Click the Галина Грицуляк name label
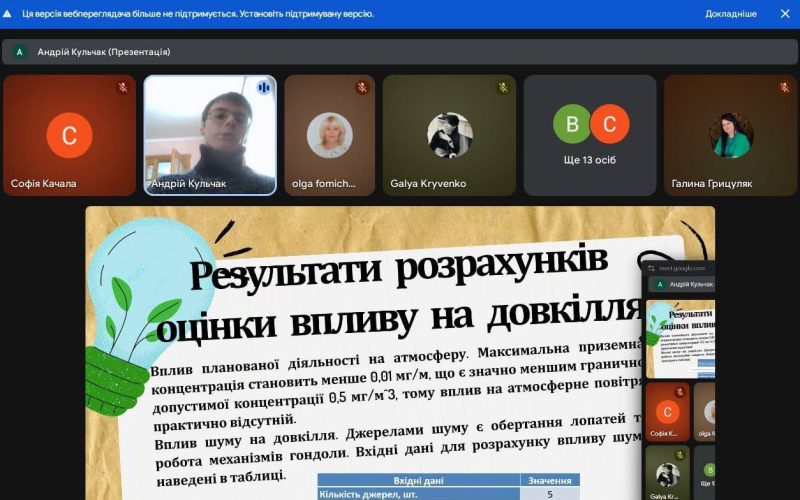800x500 pixels. click(x=712, y=184)
